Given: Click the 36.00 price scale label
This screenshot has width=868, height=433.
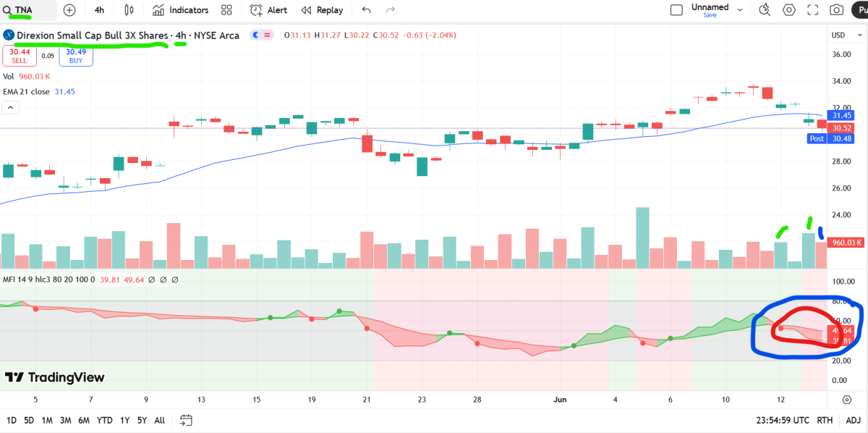Looking at the screenshot, I should [841, 54].
